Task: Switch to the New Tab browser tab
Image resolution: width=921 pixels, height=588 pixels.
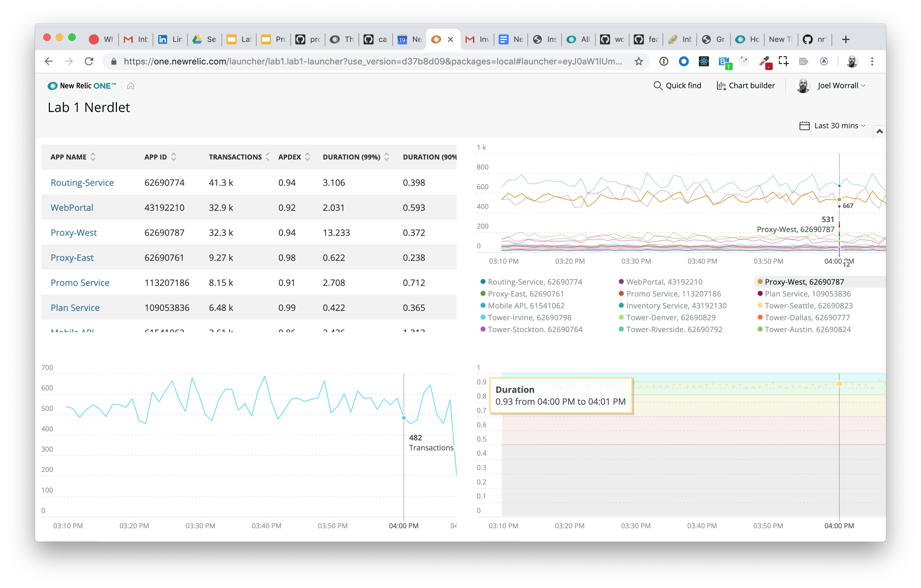Action: (x=780, y=39)
